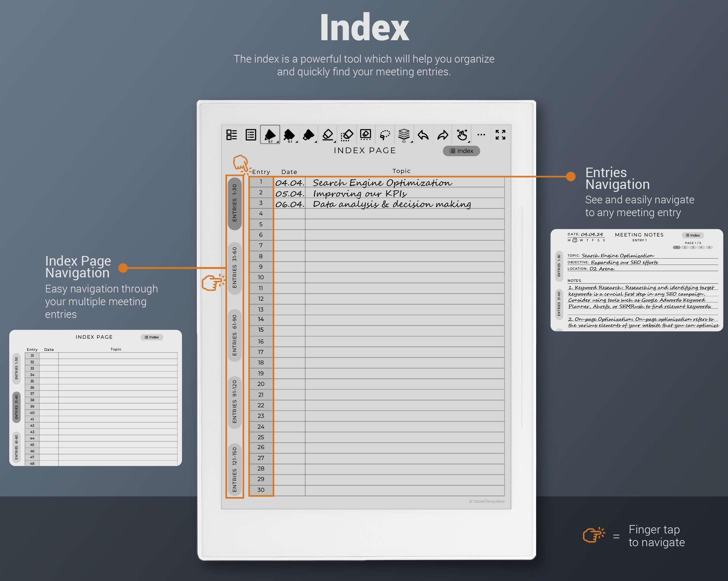Open the Entries 31-60 sidebar tab
This screenshot has height=581, width=728.
pyautogui.click(x=235, y=268)
